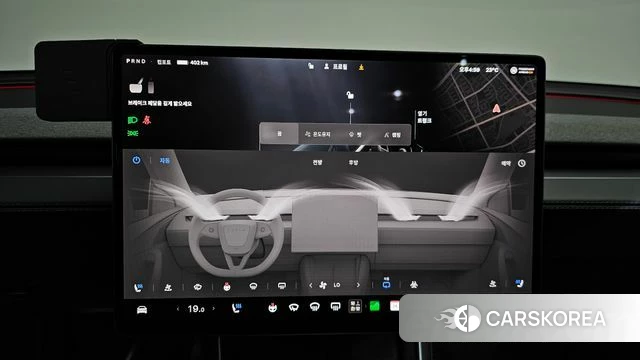Viewport: 640px width, 360px height.
Task: Open the 예약 schedule option
Action: pos(506,163)
